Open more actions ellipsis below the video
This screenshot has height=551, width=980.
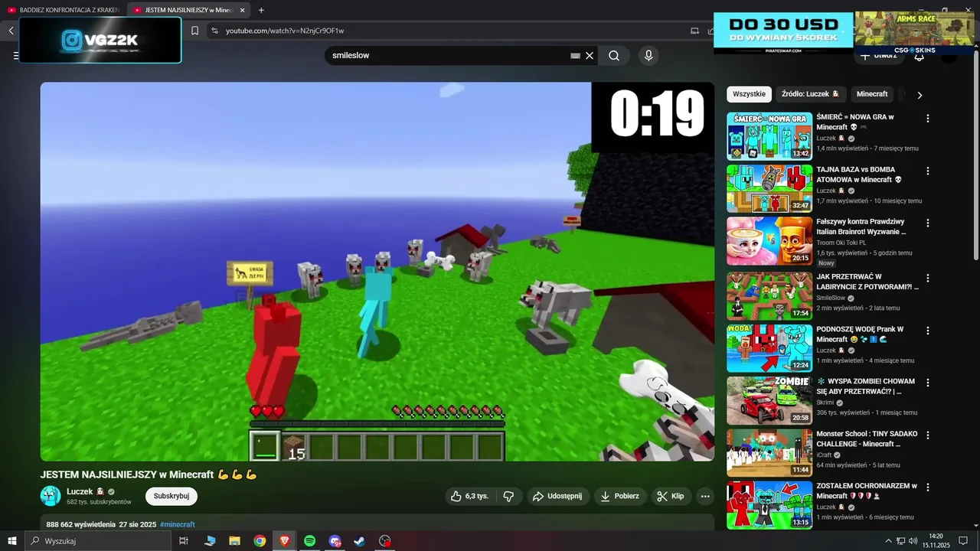point(705,496)
